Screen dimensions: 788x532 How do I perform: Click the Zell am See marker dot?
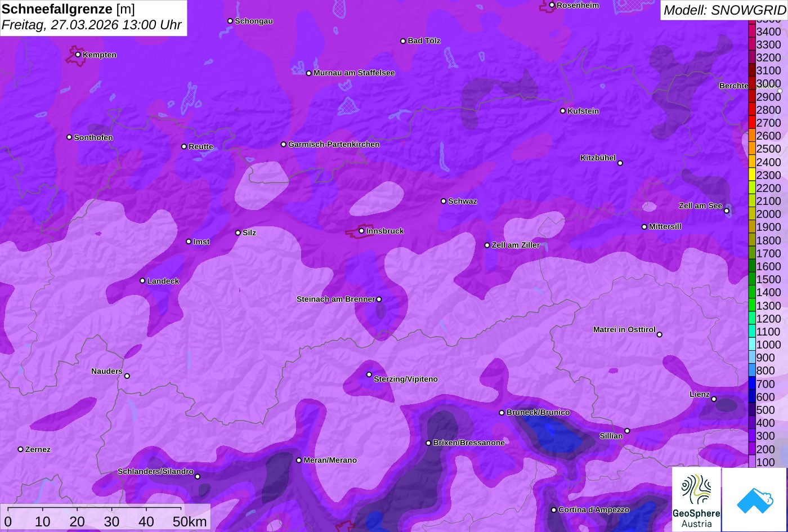[726, 211]
